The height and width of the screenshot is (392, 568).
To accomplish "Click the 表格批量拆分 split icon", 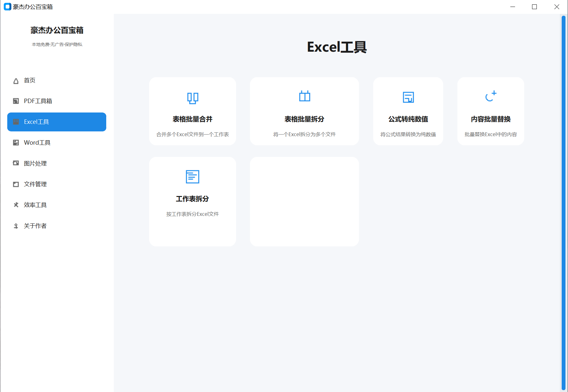I will tap(304, 96).
